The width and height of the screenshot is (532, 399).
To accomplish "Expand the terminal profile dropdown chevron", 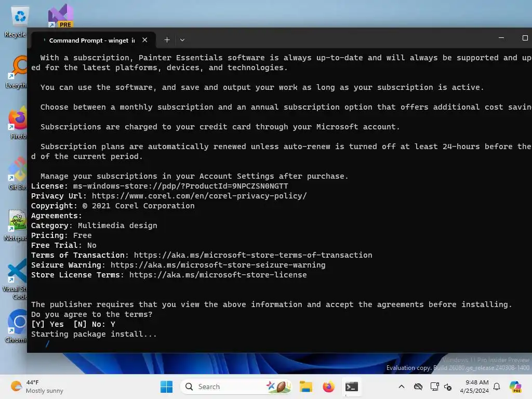I will pos(182,40).
